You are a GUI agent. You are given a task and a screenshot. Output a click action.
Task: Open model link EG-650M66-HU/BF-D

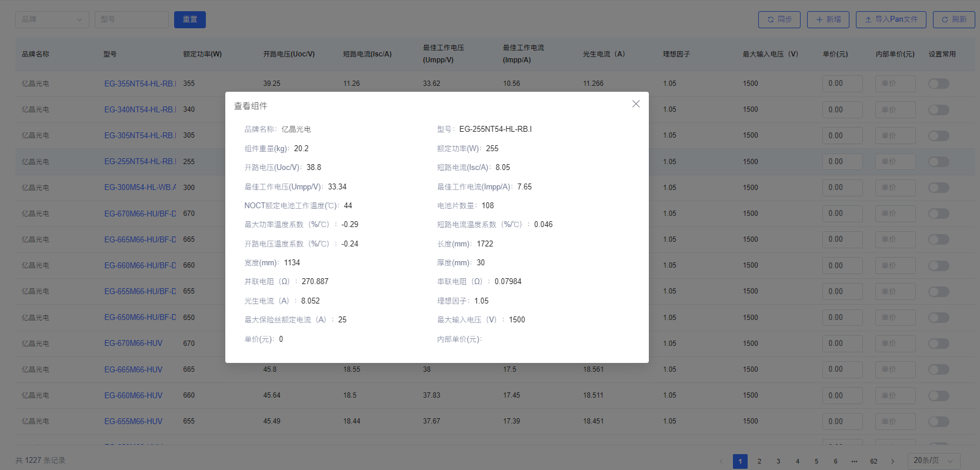click(x=140, y=317)
